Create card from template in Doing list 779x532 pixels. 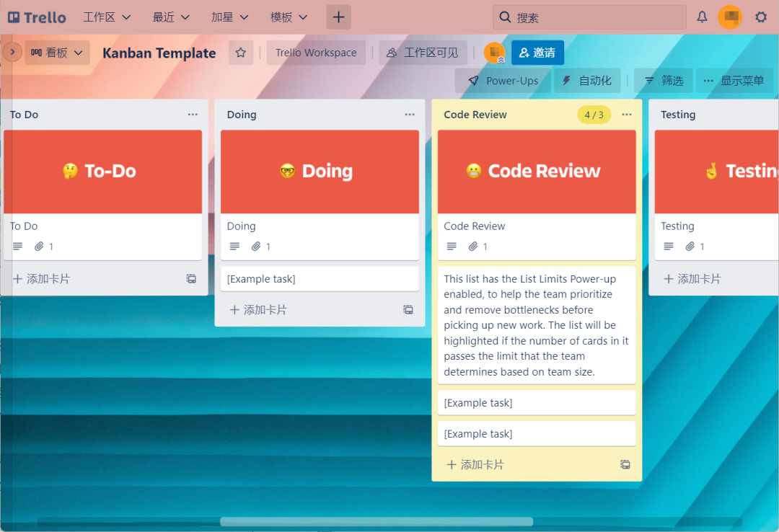coord(408,310)
